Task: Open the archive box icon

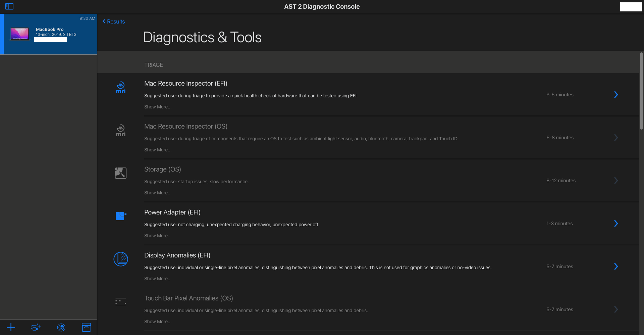Action: pos(86,327)
